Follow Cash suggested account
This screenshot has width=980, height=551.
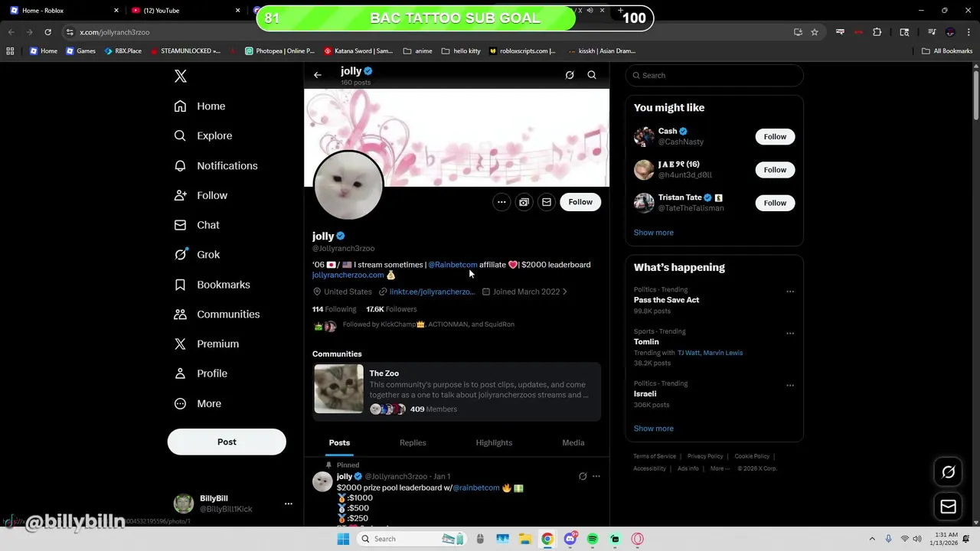[x=775, y=136]
